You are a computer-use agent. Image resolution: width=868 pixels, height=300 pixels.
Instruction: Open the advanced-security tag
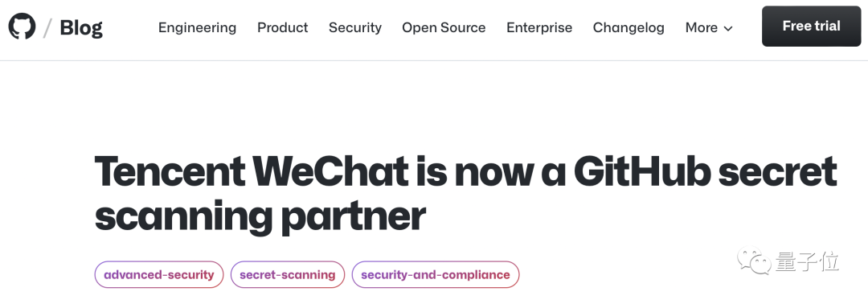click(159, 274)
